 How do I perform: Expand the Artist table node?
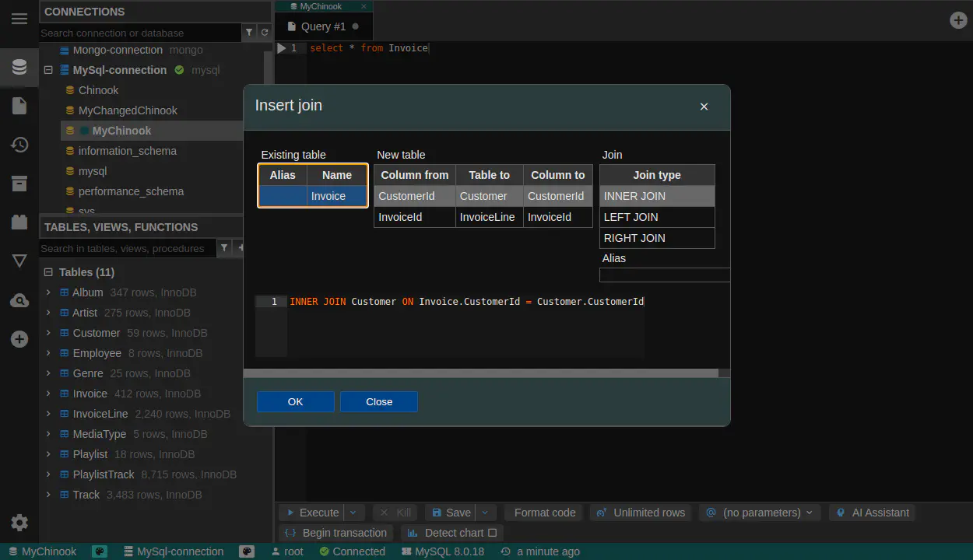point(48,313)
